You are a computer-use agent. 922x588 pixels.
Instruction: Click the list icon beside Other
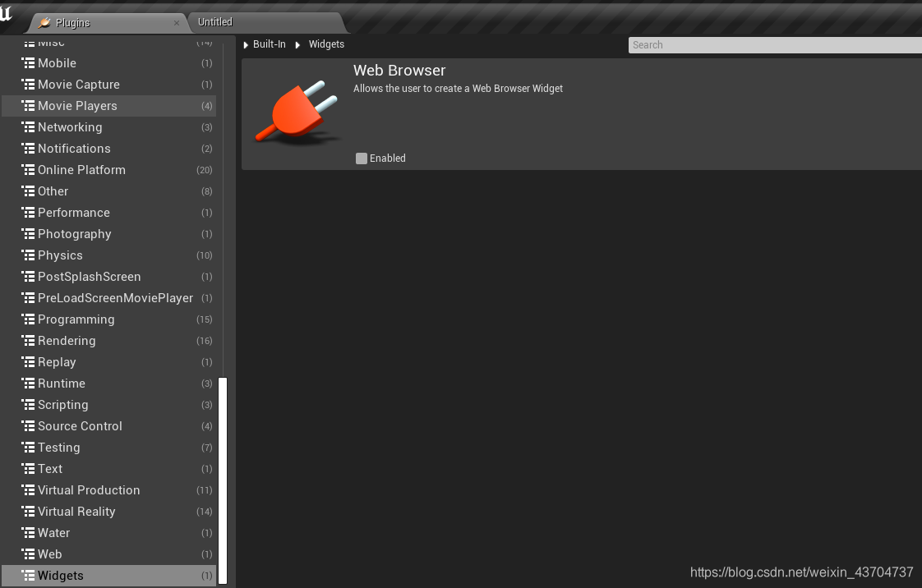28,191
